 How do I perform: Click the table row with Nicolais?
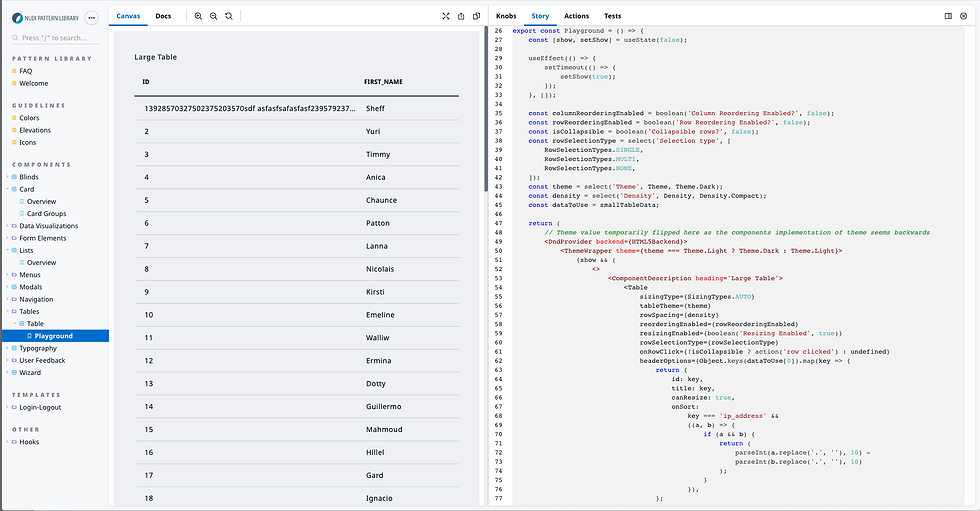point(296,269)
